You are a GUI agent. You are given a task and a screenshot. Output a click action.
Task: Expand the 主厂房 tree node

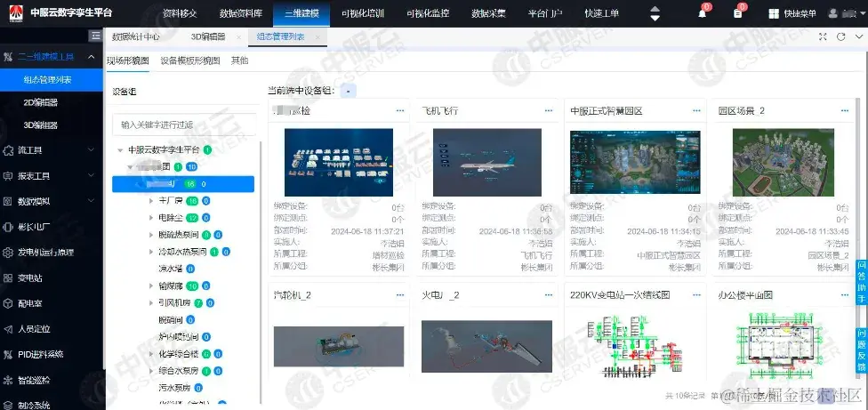click(x=151, y=201)
